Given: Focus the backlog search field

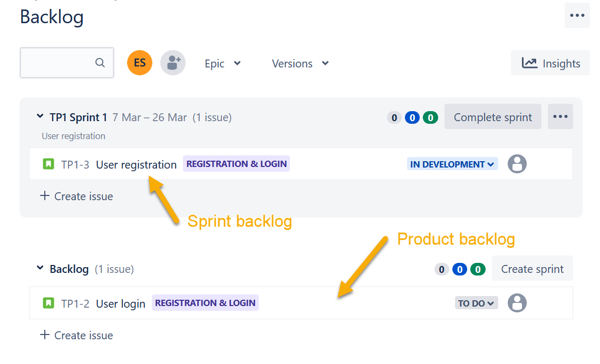Looking at the screenshot, I should (x=67, y=63).
